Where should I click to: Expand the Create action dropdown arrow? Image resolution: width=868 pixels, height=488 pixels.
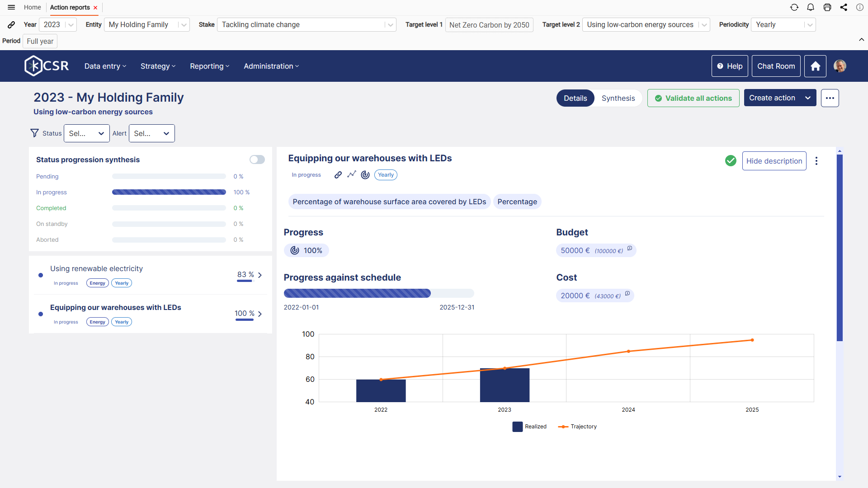(x=808, y=98)
